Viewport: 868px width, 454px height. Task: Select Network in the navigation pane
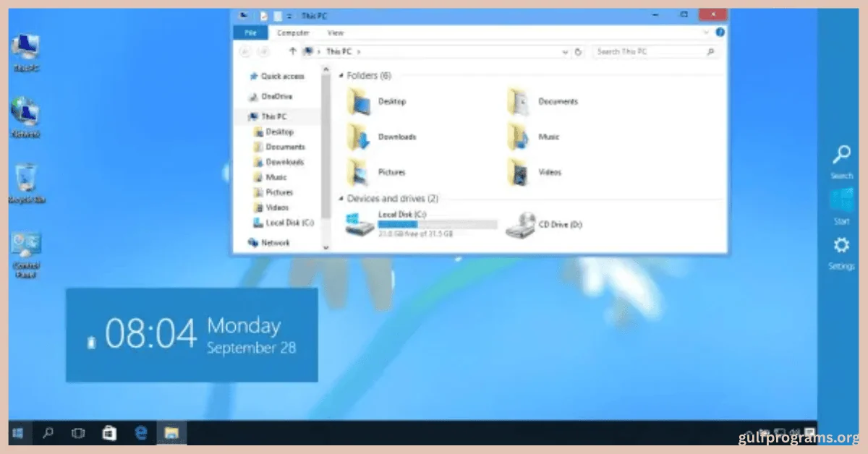click(x=275, y=243)
